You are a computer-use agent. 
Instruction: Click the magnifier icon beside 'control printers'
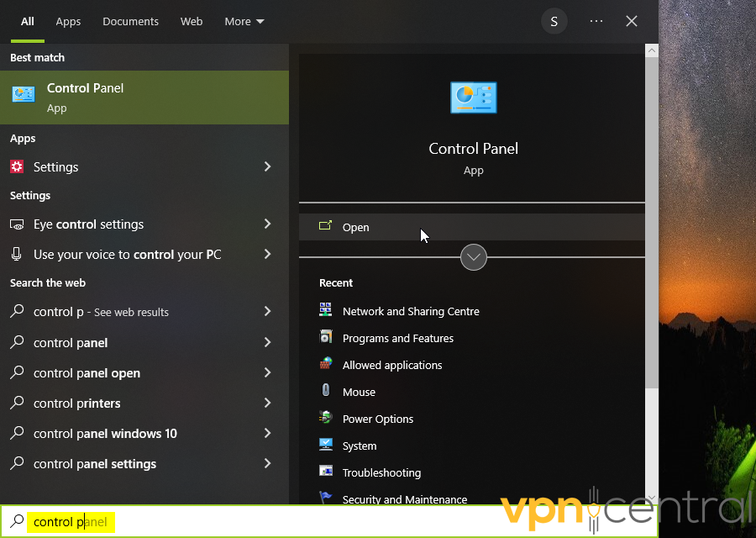pyautogui.click(x=17, y=403)
